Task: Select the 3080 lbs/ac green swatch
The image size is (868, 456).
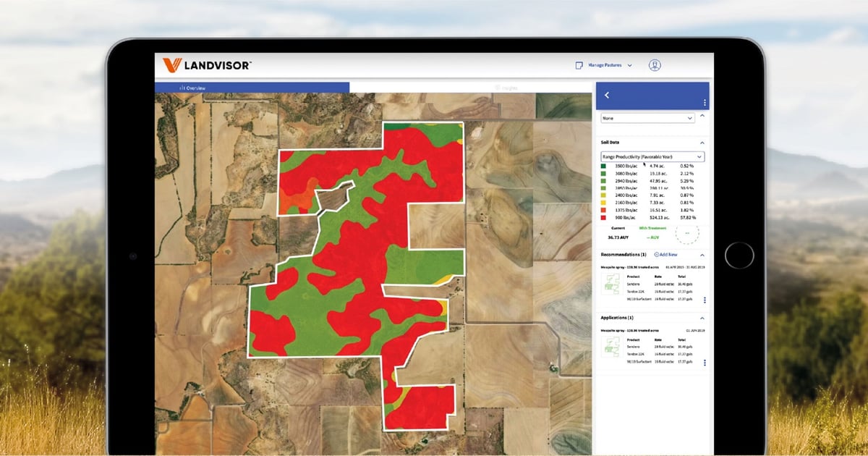Action: (605, 174)
